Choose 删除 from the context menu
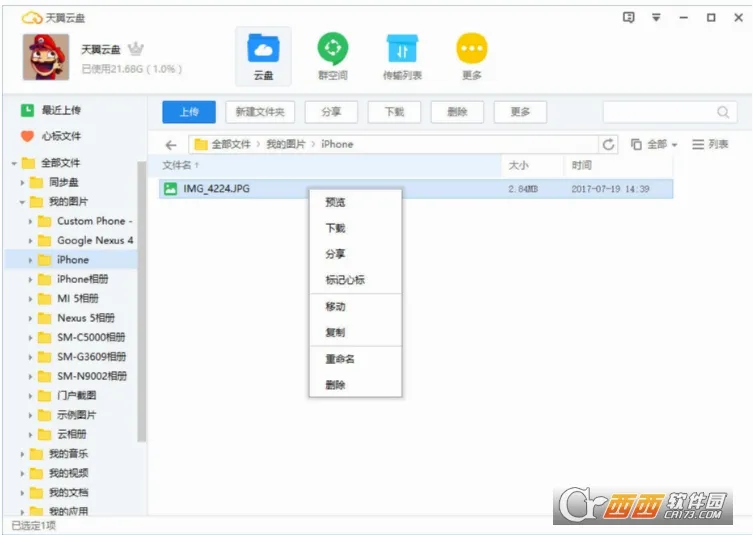This screenshot has height=535, width=753. click(x=355, y=385)
